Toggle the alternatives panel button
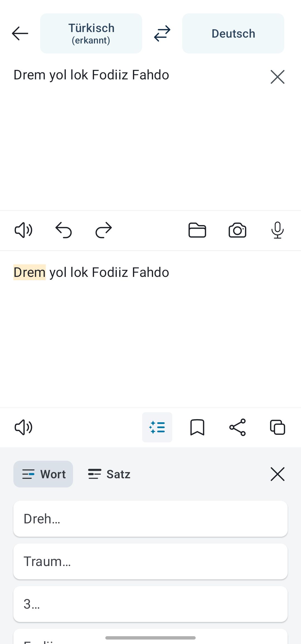This screenshot has height=644, width=301. coord(157,427)
